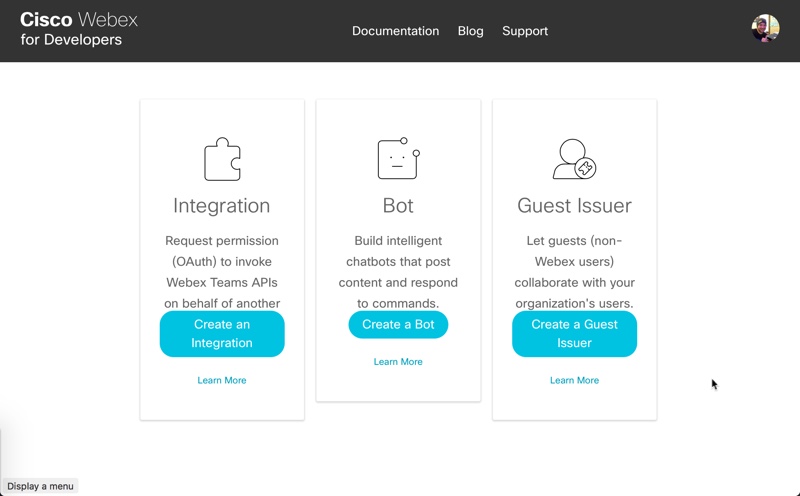Open the Blog menu item

coord(470,31)
